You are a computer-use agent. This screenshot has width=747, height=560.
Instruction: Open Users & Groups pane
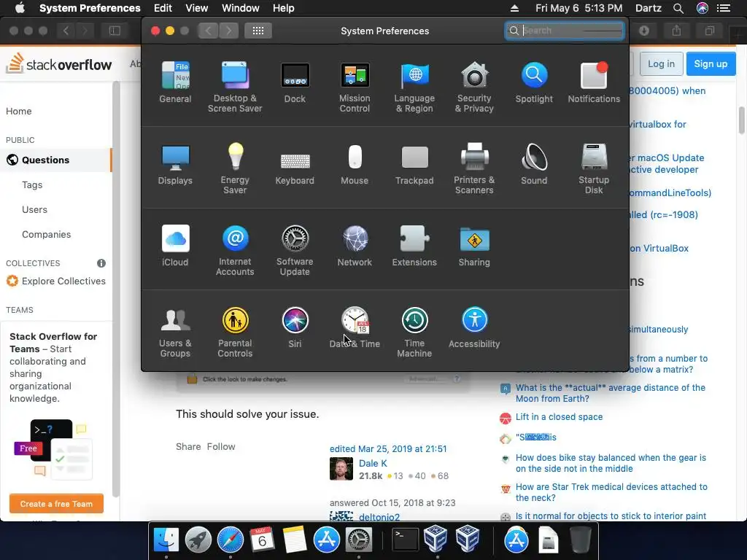click(x=175, y=332)
